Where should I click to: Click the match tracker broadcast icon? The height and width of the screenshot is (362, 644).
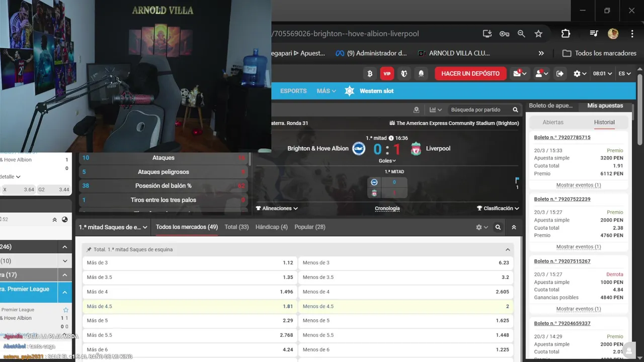(416, 110)
